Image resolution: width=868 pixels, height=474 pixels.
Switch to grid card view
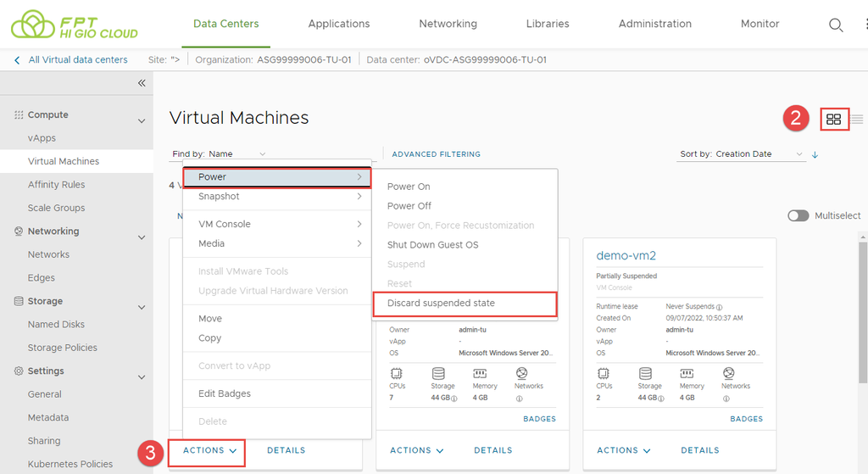coord(833,120)
